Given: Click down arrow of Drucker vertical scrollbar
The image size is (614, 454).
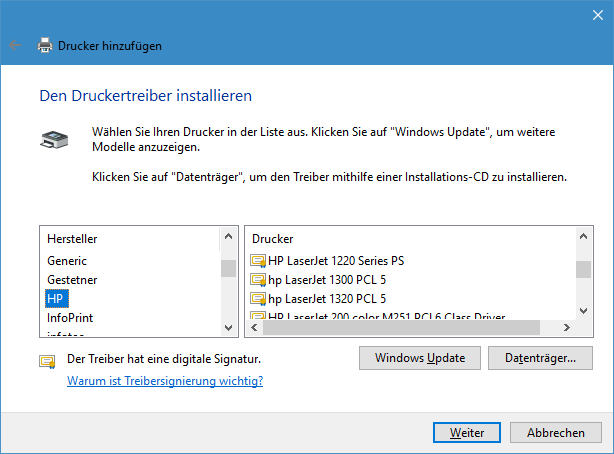Looking at the screenshot, I should (x=583, y=311).
